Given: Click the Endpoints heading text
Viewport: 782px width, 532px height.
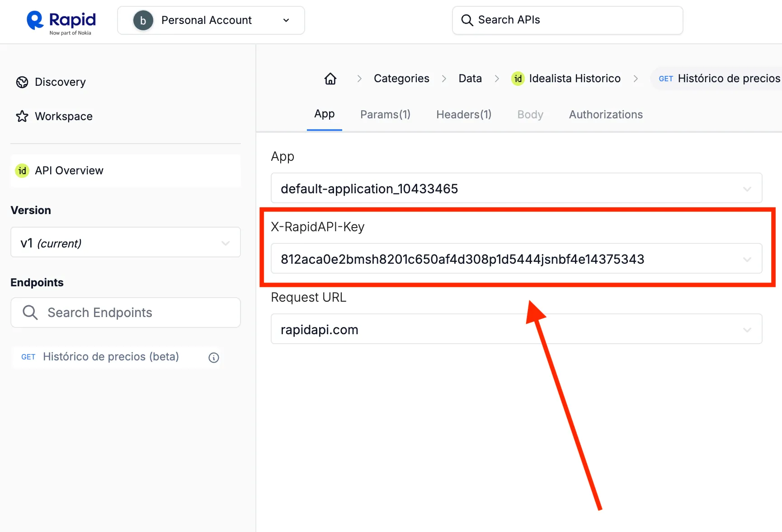Looking at the screenshot, I should pyautogui.click(x=37, y=283).
